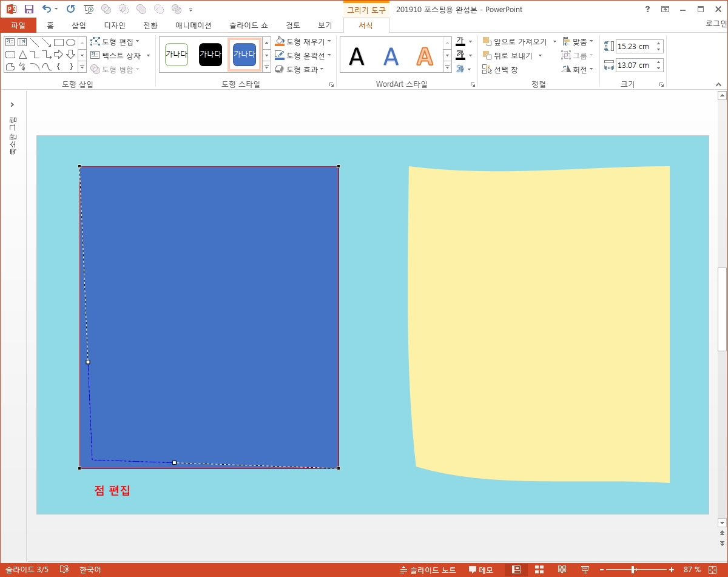Click the 로그인 sign-in link
Image resolution: width=728 pixels, height=577 pixels.
[x=716, y=24]
